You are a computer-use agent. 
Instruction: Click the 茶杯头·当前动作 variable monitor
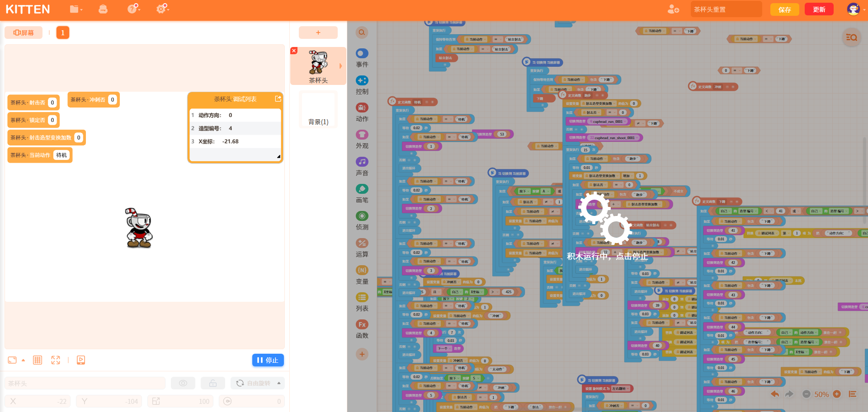[40, 155]
